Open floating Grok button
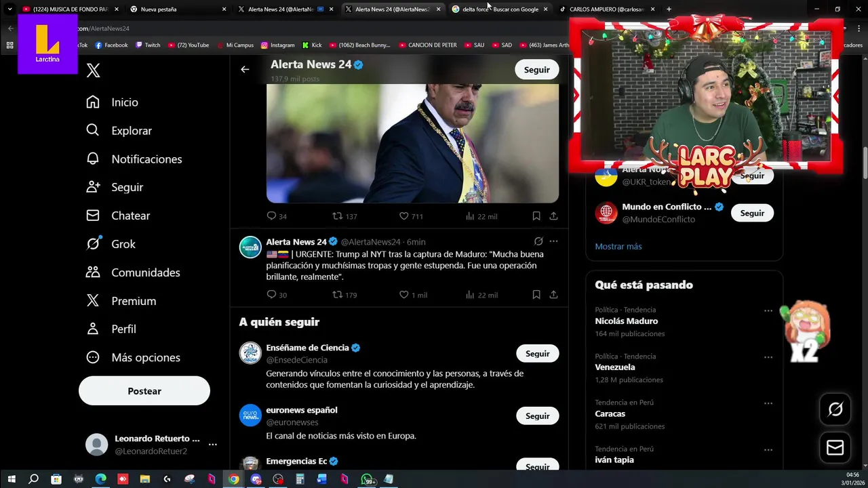This screenshot has height=488, width=868. [835, 409]
